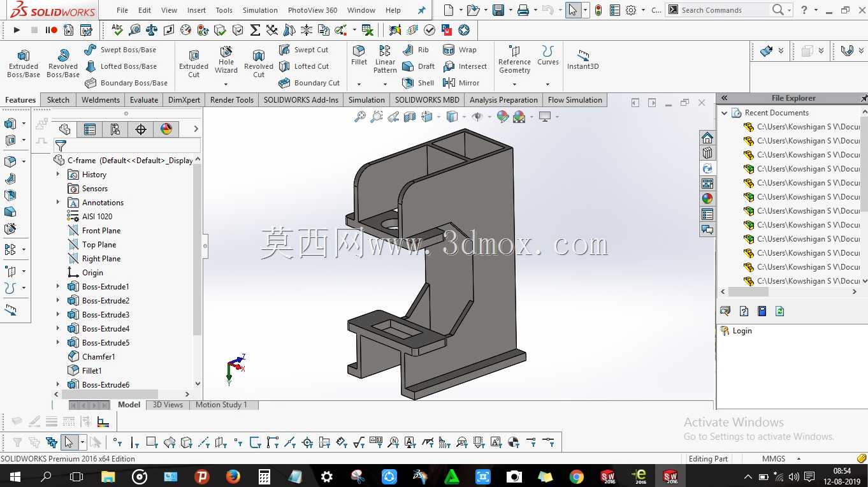
Task: Expand the Annotations node
Action: (x=58, y=202)
